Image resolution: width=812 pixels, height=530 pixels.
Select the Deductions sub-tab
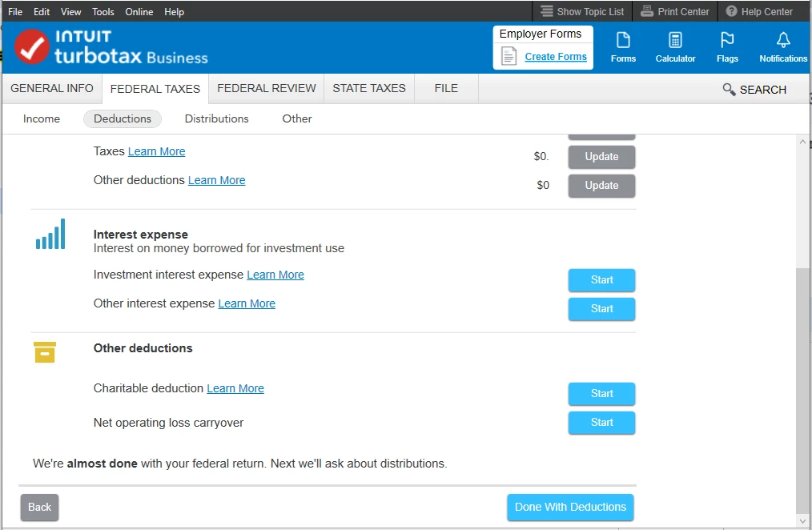(x=123, y=118)
